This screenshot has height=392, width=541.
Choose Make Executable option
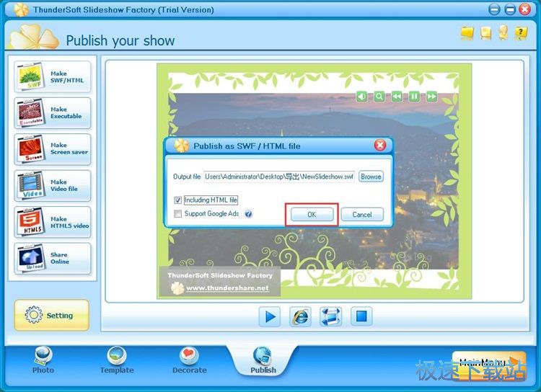53,112
